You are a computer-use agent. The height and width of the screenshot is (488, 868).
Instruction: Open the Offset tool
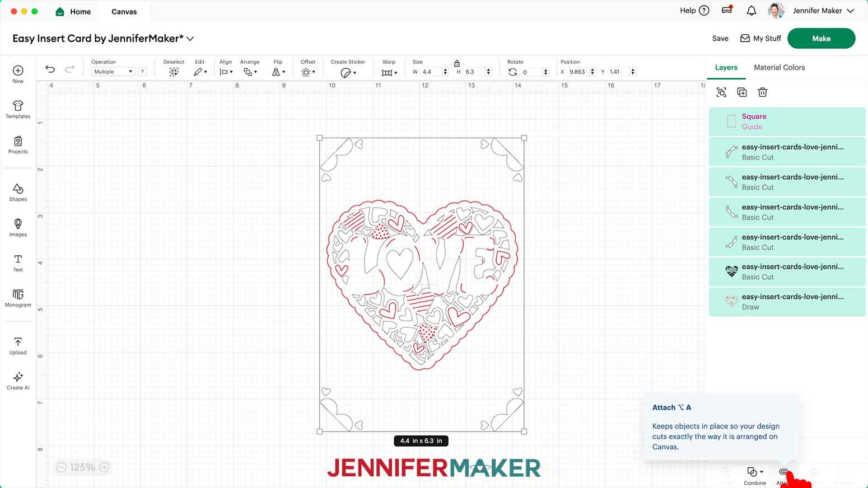click(308, 72)
